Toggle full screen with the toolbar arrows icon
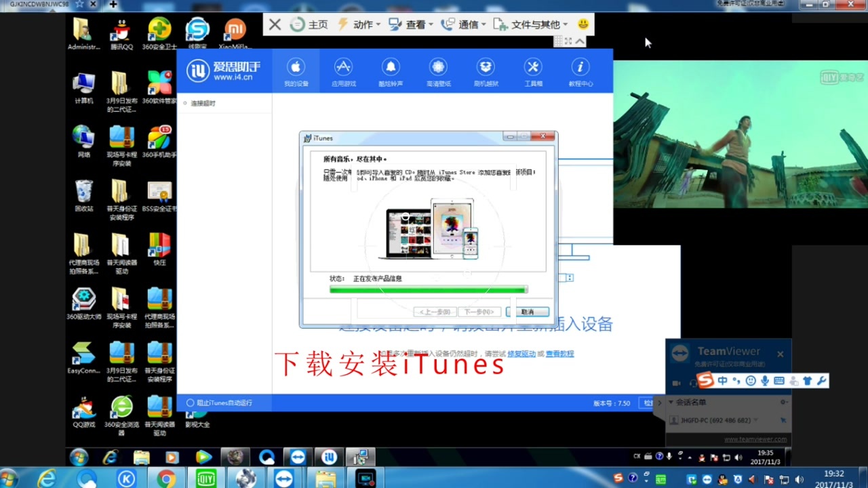868x488 pixels. tap(568, 41)
